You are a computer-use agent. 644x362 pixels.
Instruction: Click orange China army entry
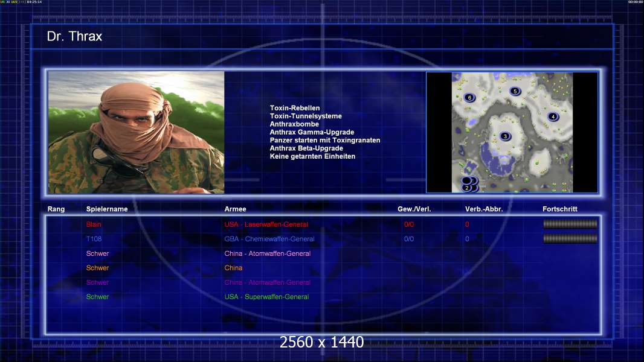233,268
